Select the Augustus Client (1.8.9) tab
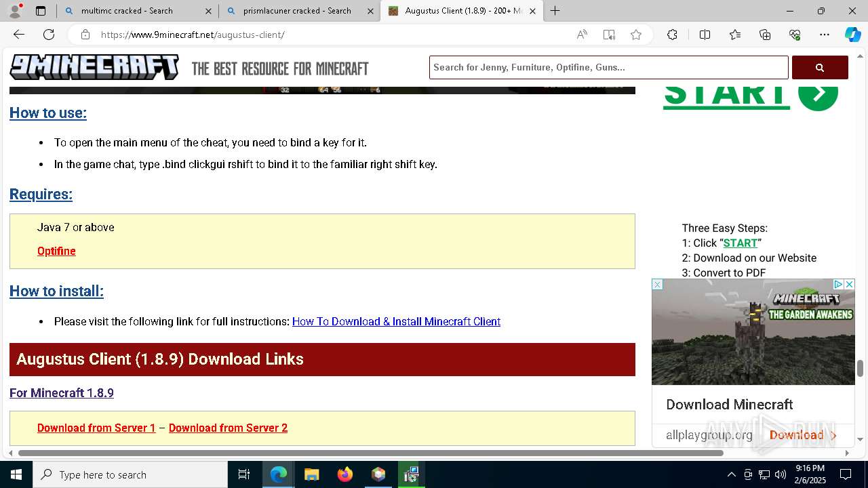 pyautogui.click(x=463, y=11)
